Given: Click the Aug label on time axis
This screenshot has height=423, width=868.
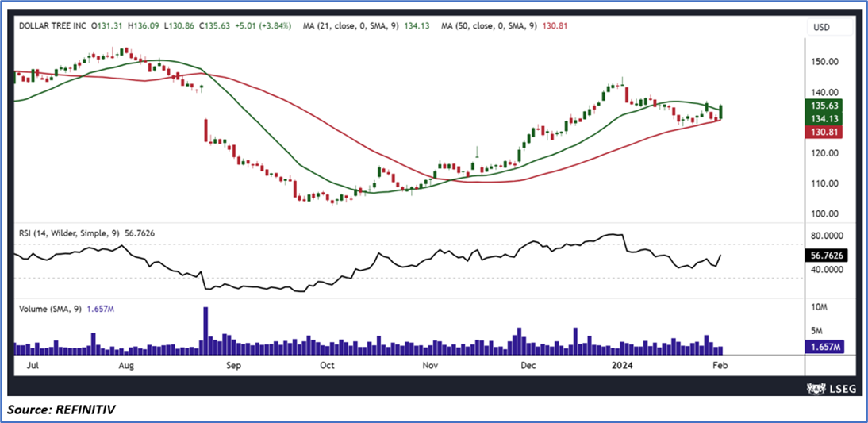Looking at the screenshot, I should [127, 365].
